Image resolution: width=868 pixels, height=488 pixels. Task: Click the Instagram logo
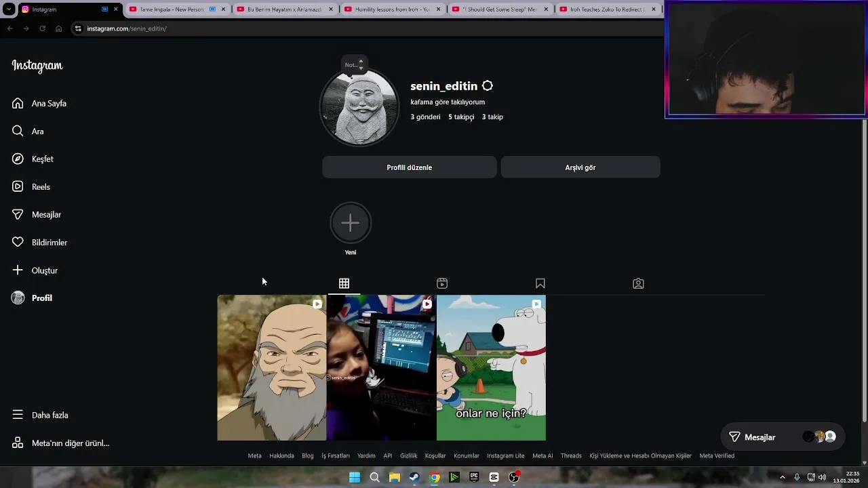click(37, 66)
